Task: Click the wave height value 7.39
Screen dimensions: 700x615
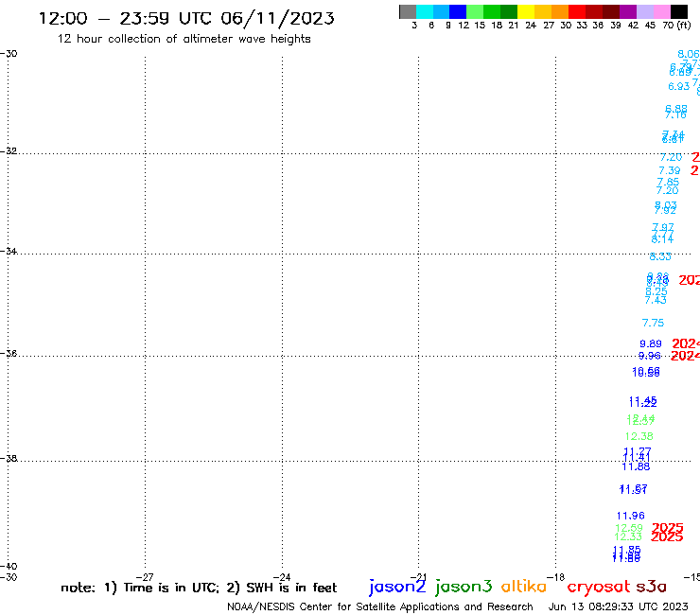Action: coord(669,170)
